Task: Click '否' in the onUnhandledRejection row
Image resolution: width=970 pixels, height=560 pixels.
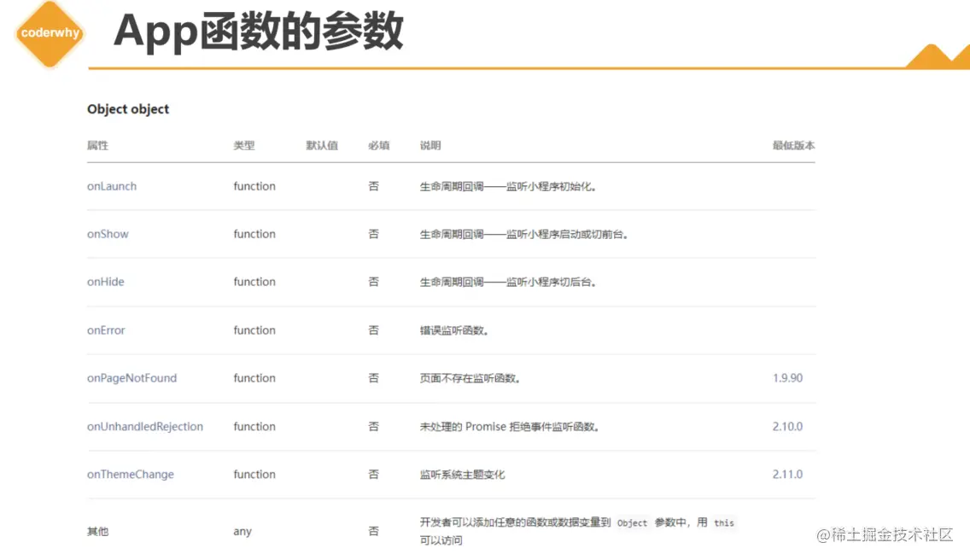Action: tap(373, 426)
